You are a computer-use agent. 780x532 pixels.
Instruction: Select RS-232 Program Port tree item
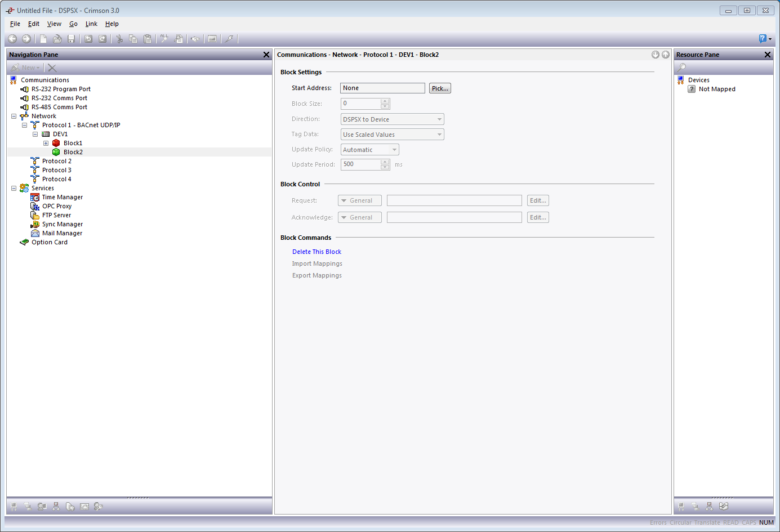(61, 89)
